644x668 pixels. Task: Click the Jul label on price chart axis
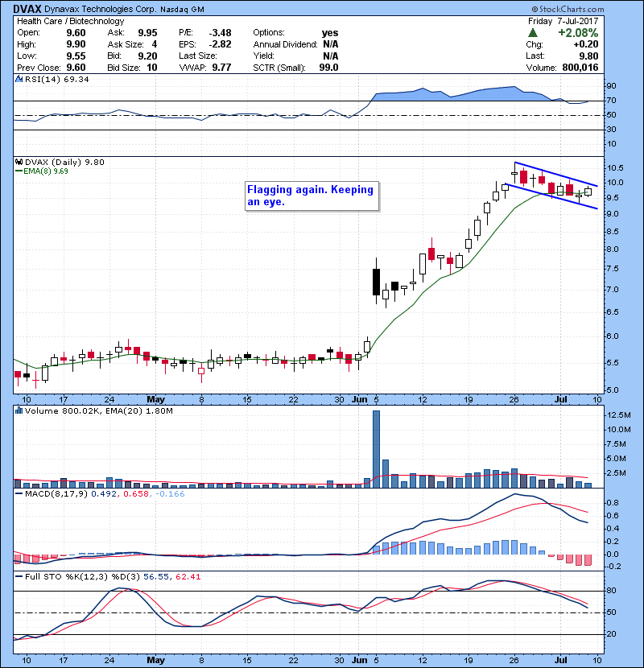561,400
